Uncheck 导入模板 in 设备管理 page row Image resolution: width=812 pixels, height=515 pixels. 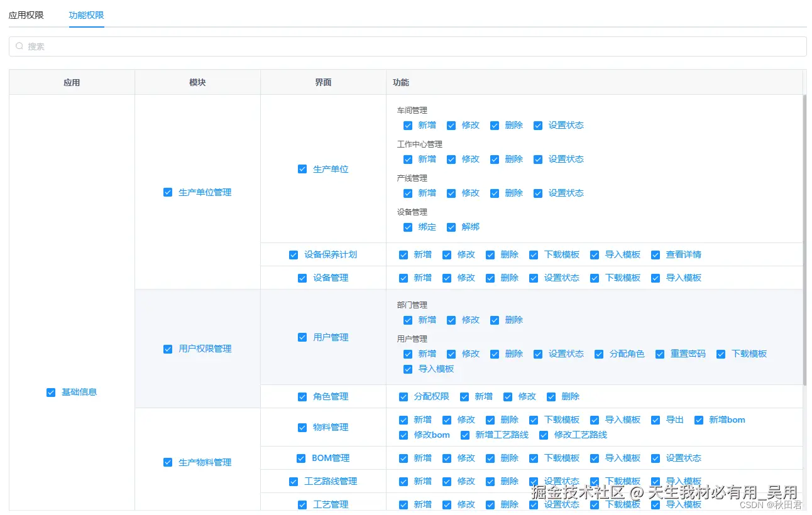click(656, 278)
